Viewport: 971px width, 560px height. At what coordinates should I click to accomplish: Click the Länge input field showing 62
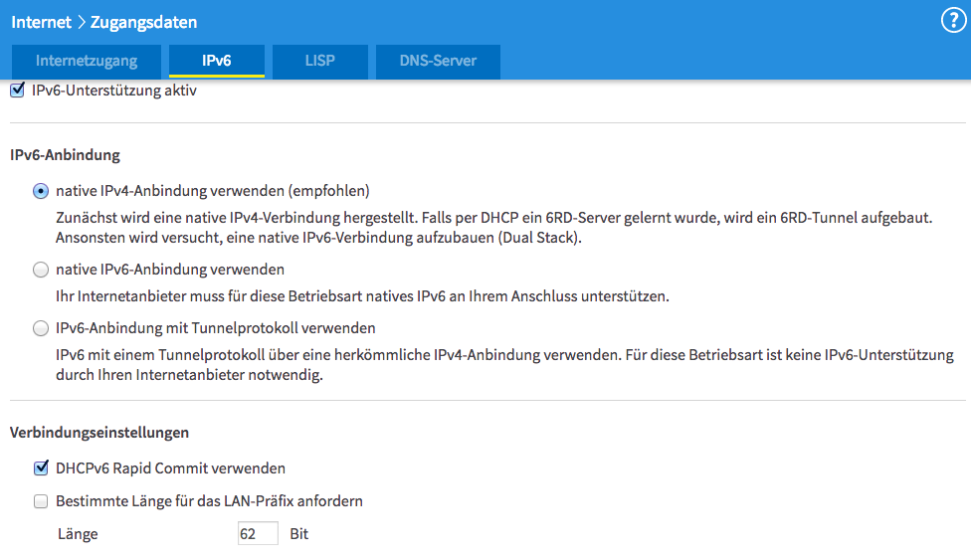point(258,534)
